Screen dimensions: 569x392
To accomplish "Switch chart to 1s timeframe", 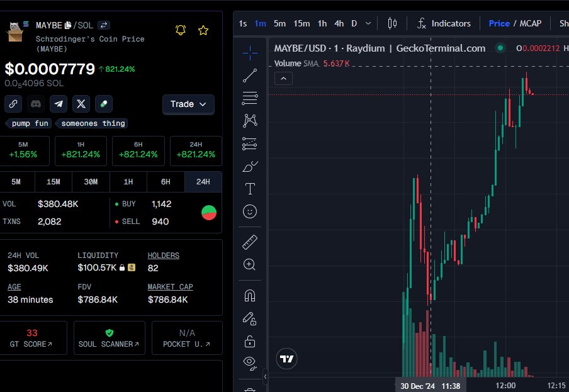I will [x=243, y=23].
